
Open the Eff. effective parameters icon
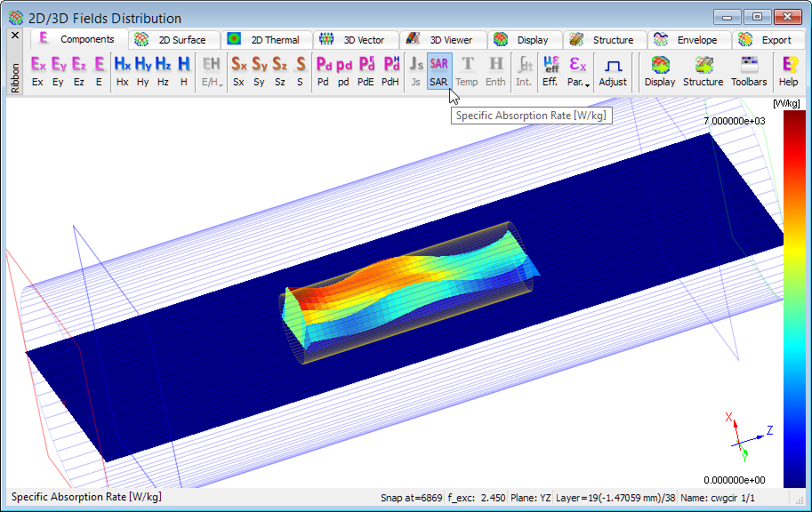tap(551, 70)
